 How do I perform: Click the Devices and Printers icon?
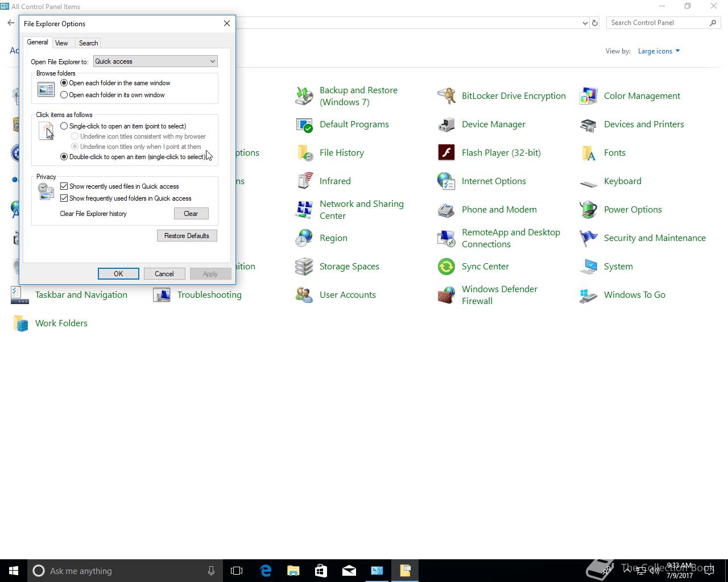589,124
